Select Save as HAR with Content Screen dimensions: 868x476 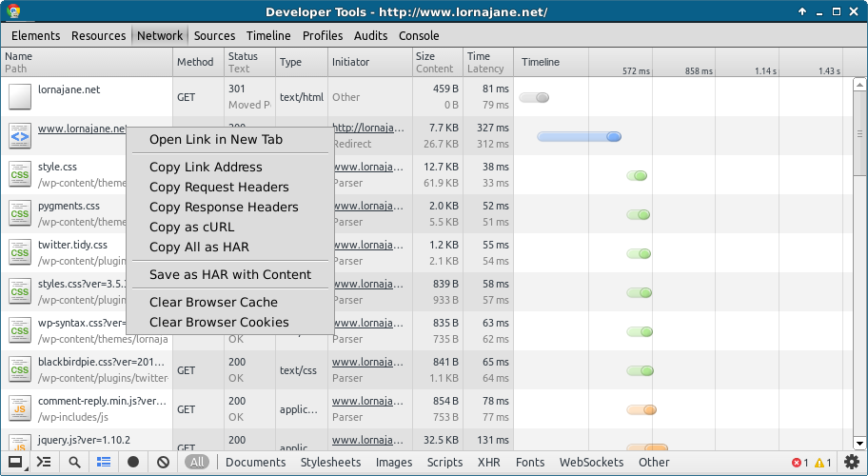click(x=230, y=274)
